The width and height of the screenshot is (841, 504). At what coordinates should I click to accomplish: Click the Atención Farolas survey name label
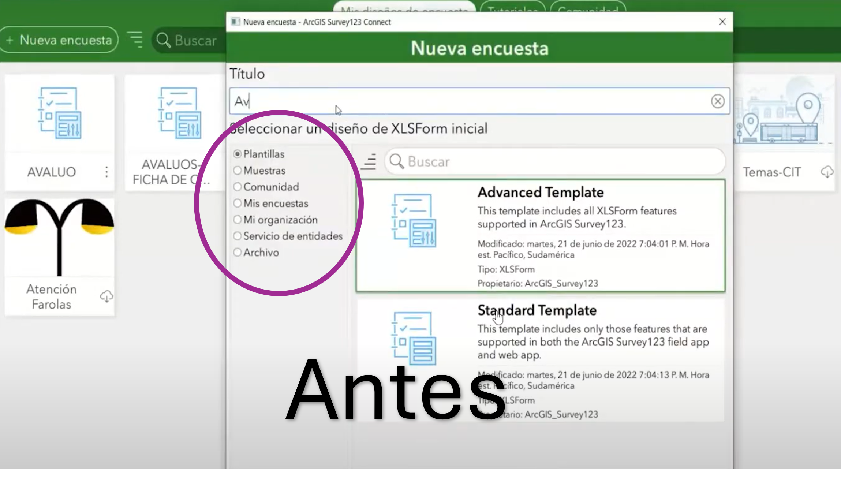[52, 296]
